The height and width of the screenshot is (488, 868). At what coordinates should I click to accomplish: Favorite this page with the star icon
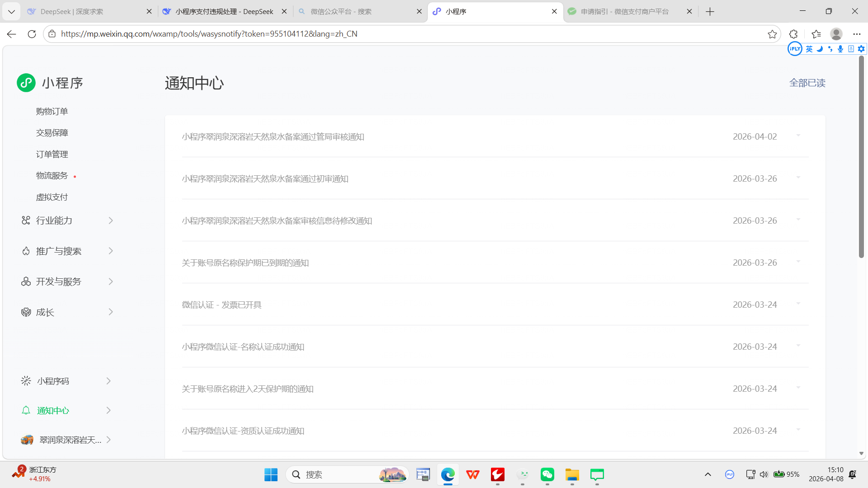(772, 34)
